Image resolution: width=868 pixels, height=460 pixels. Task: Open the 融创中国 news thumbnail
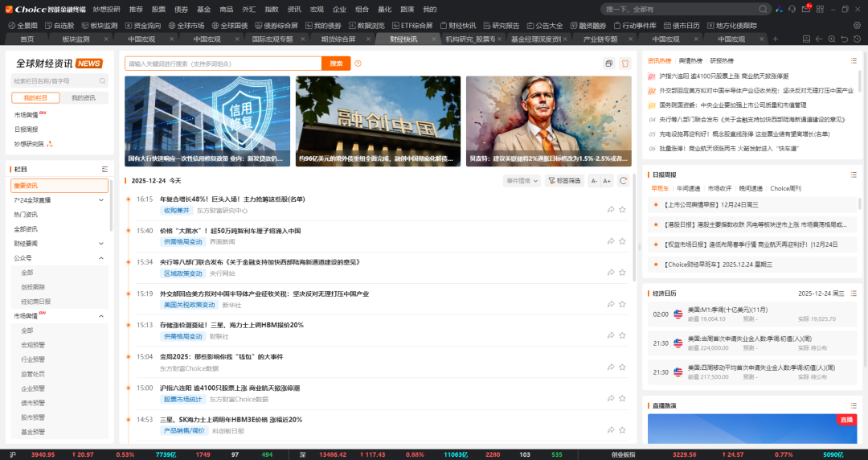point(378,121)
